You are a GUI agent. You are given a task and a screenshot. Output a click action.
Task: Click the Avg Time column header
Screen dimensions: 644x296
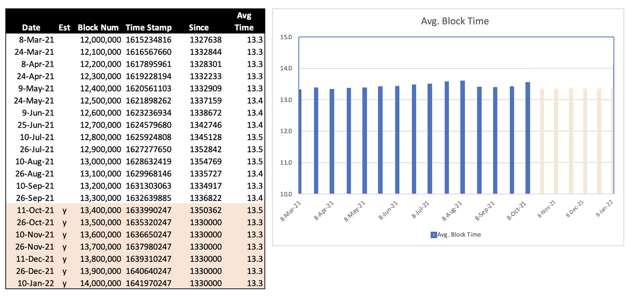point(244,22)
